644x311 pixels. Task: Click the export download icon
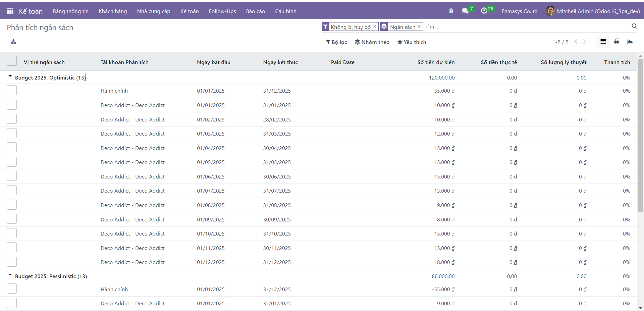tap(13, 42)
